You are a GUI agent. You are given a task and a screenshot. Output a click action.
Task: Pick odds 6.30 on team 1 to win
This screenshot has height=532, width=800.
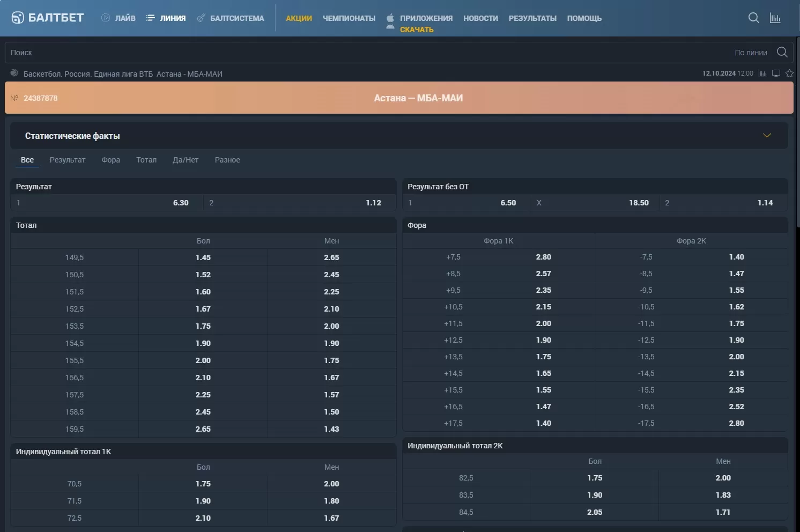[x=181, y=203]
